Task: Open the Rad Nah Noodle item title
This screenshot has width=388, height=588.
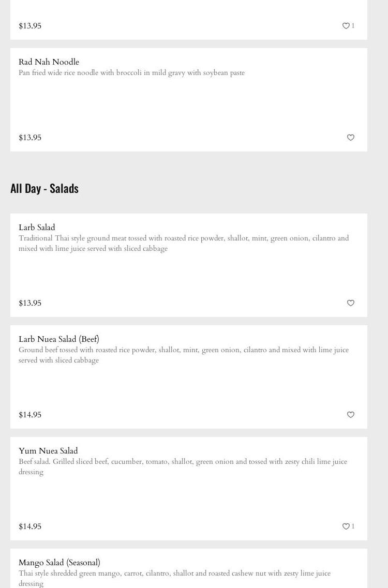Action: tap(49, 62)
